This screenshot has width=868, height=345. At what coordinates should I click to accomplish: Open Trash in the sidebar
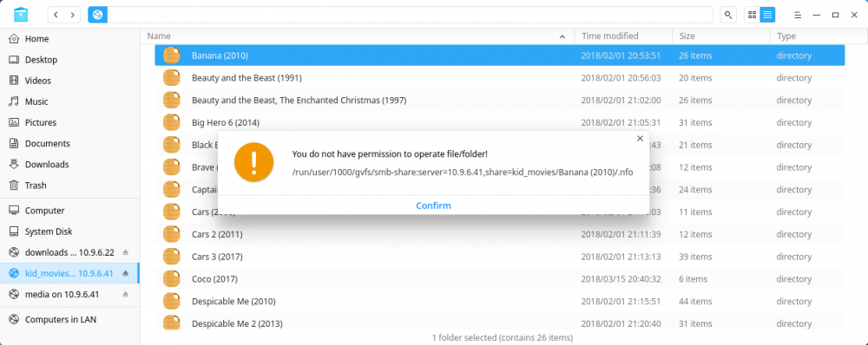(x=69, y=186)
